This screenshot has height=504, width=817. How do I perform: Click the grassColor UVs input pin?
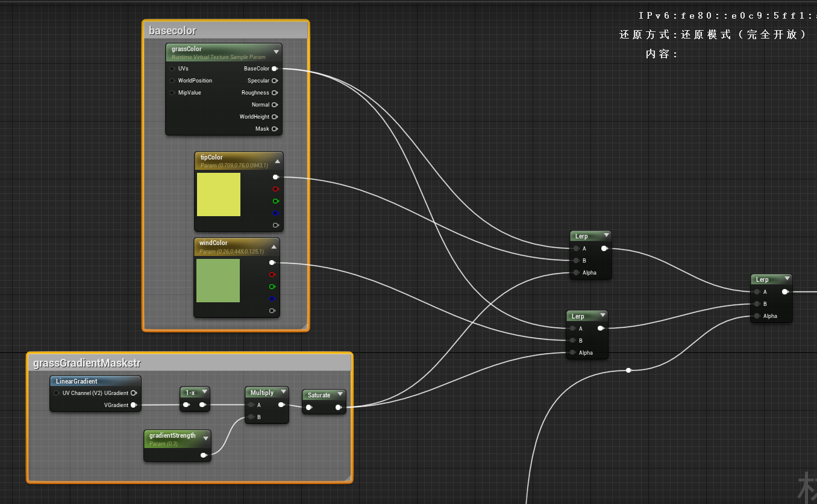click(x=172, y=69)
